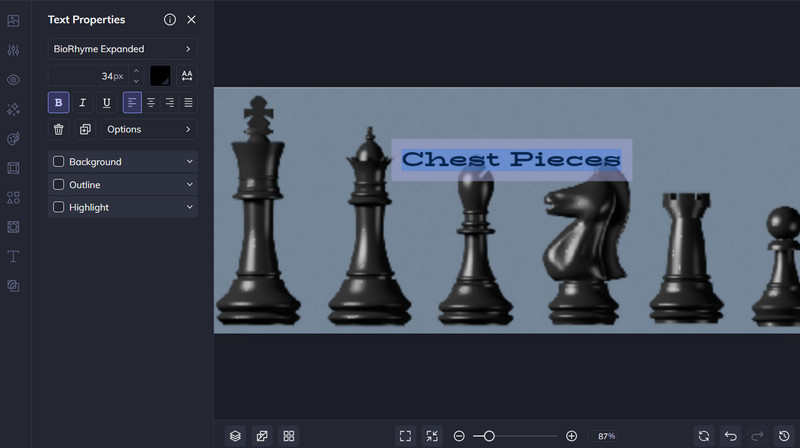
Task: Center align the text
Action: [x=151, y=102]
